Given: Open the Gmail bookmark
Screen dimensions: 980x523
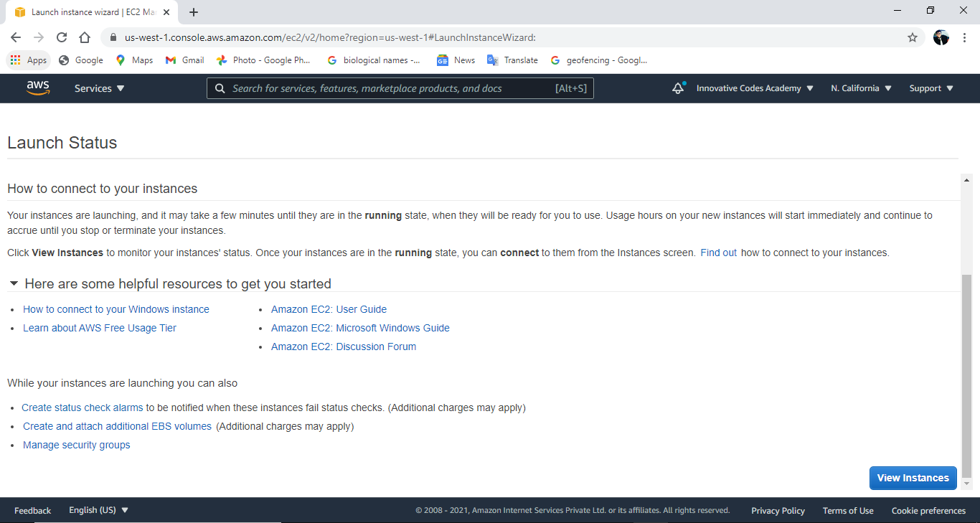Looking at the screenshot, I should [184, 60].
